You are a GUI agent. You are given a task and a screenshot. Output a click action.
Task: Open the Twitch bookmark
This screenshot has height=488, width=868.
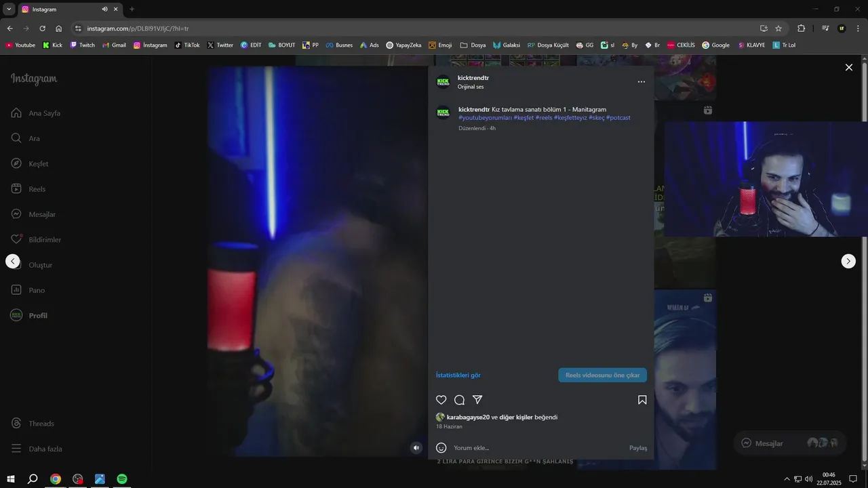pyautogui.click(x=82, y=45)
